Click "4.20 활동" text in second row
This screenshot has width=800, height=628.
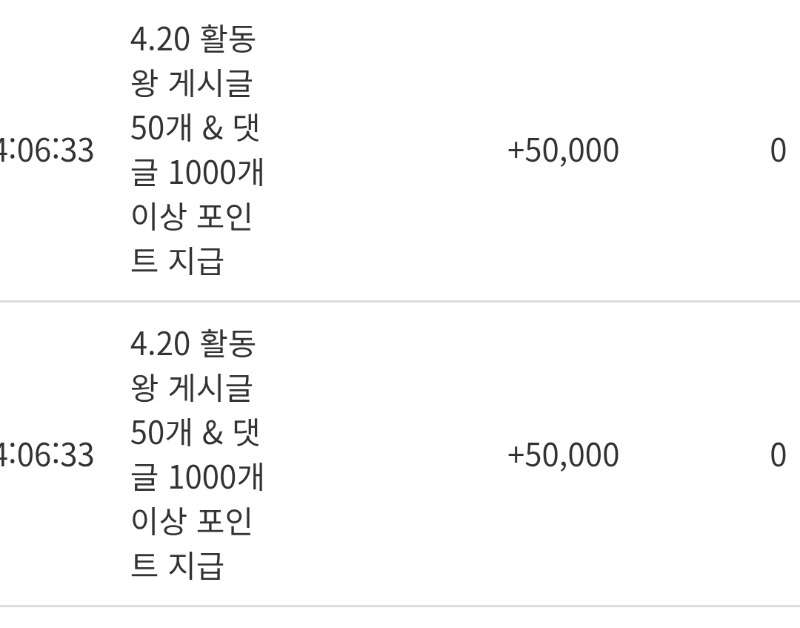coord(193,345)
